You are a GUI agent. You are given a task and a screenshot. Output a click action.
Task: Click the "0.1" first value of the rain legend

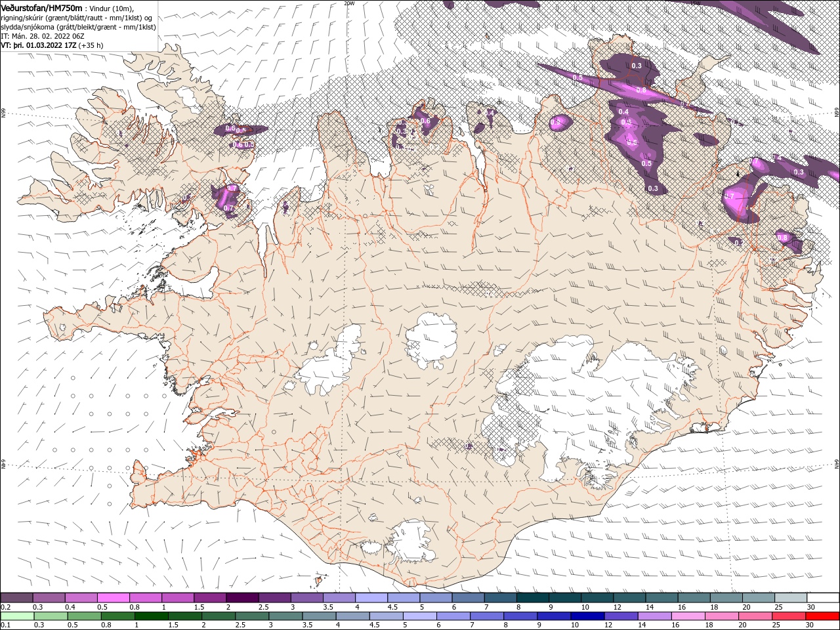(x=7, y=625)
